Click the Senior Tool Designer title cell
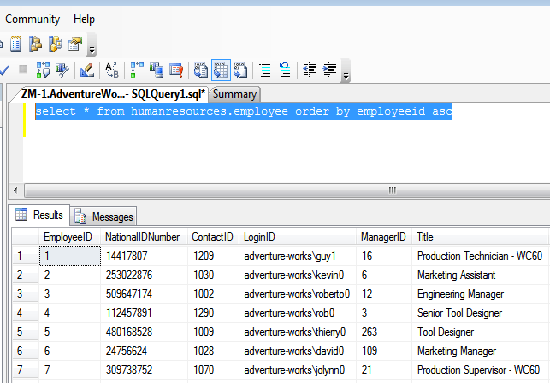Image resolution: width=550 pixels, height=383 pixels. [481, 313]
